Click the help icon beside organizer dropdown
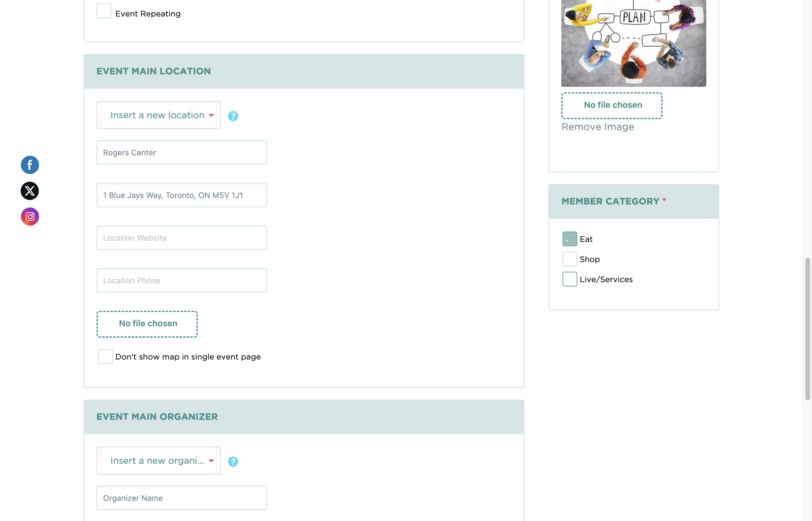Viewport: 812px width, 521px height. (233, 462)
